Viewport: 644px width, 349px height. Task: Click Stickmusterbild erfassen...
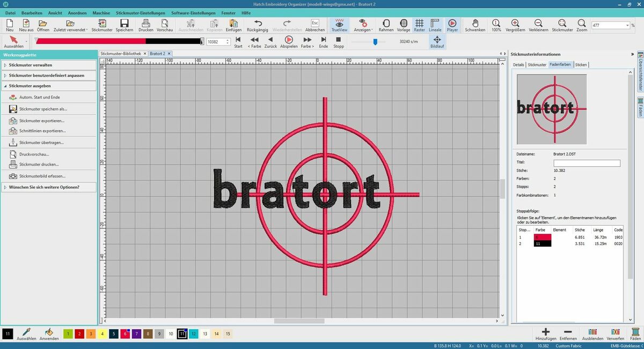38,176
